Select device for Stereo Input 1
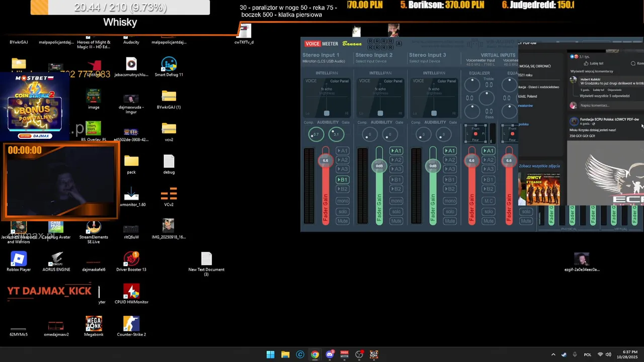Screen dimensions: 644x362 (324, 61)
